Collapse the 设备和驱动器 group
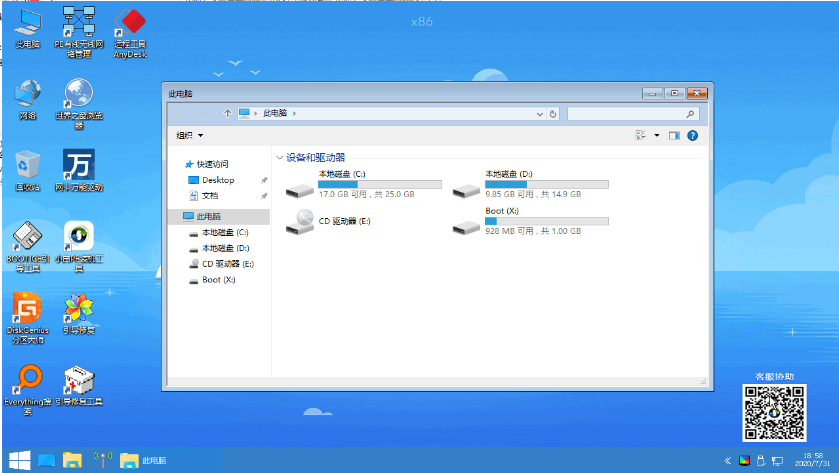Screen dimensions: 839x473 point(279,158)
